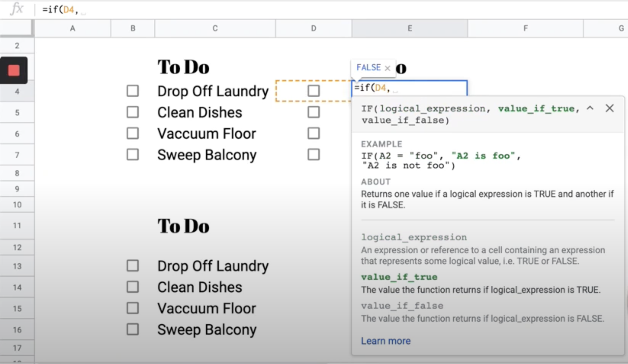
Task: Check the Sweep Balcony box in row 7
Action: [x=132, y=155]
